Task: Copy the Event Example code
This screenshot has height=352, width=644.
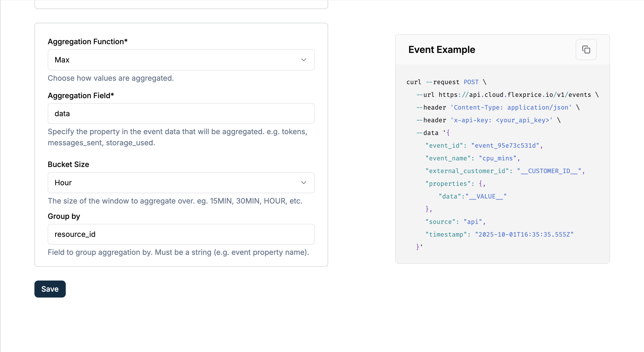Action: pyautogui.click(x=586, y=49)
